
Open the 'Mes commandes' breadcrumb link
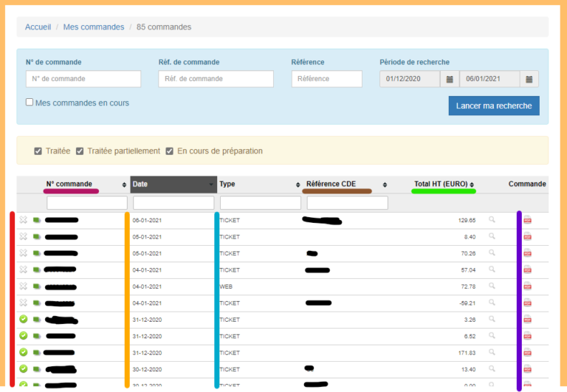[94, 27]
